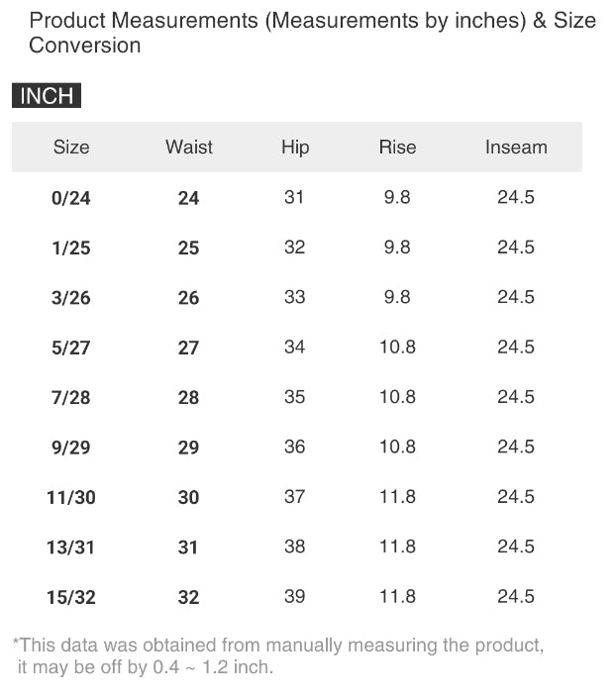Select the 1/25 size row label
This screenshot has height=699, width=616.
click(71, 248)
